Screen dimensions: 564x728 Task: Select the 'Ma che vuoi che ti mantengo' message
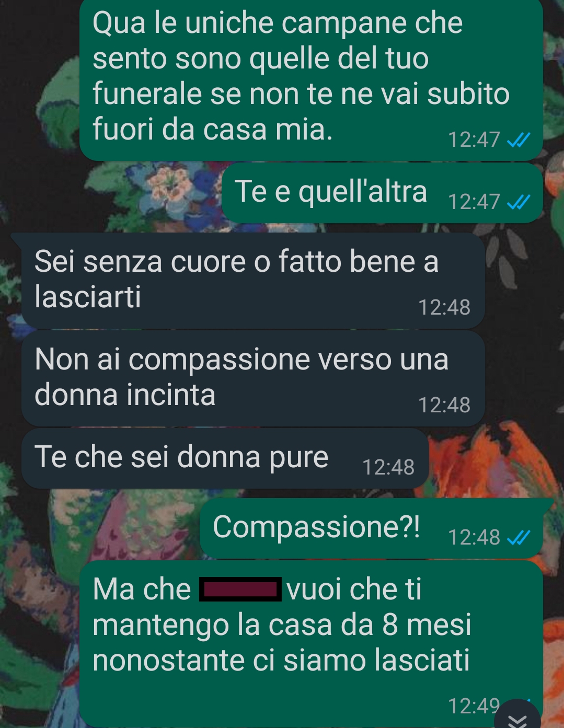(311, 644)
